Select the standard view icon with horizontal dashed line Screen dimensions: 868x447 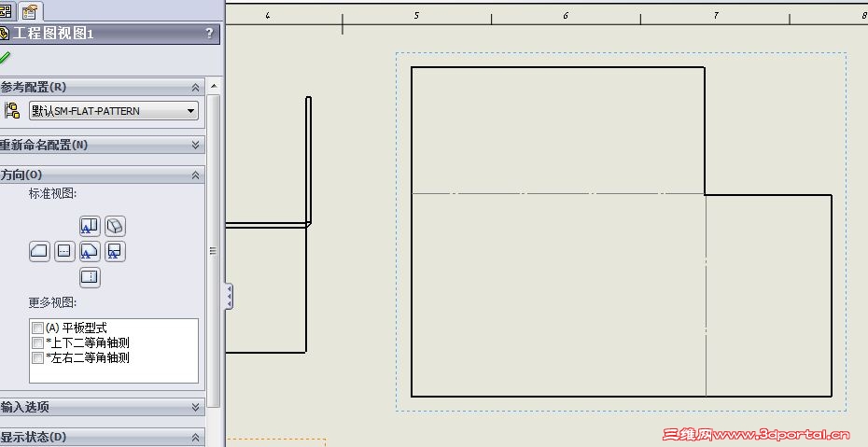click(x=64, y=251)
